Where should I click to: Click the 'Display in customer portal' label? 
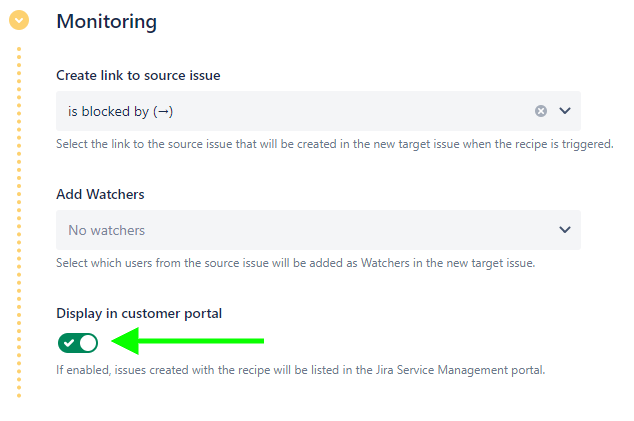[x=139, y=313]
